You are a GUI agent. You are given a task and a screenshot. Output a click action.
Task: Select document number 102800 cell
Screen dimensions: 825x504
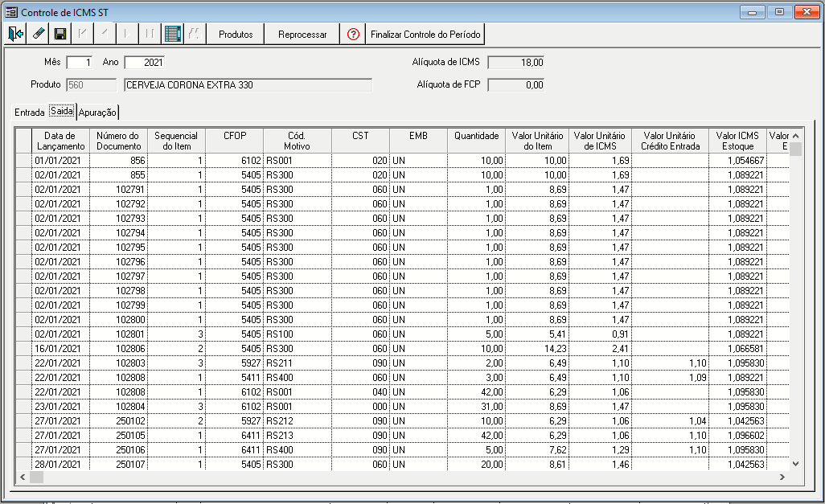pos(118,319)
